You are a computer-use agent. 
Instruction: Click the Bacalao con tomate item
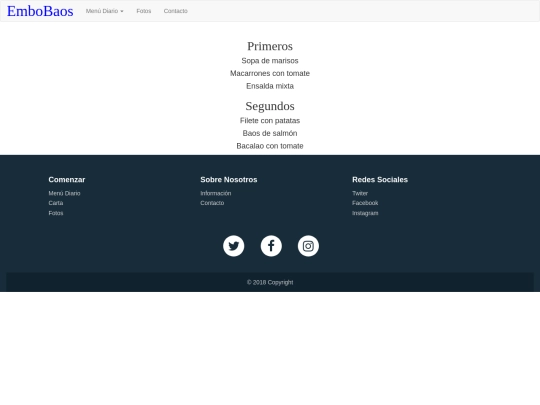click(270, 146)
